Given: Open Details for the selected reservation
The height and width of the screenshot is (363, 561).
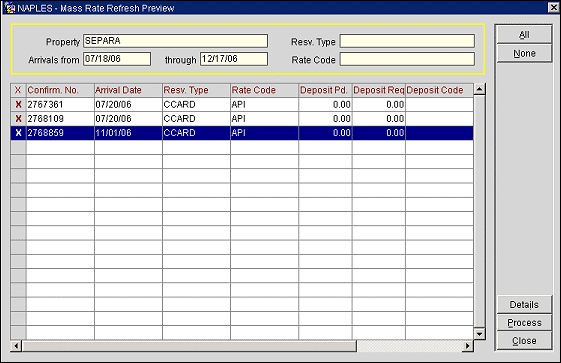Looking at the screenshot, I should (x=524, y=305).
